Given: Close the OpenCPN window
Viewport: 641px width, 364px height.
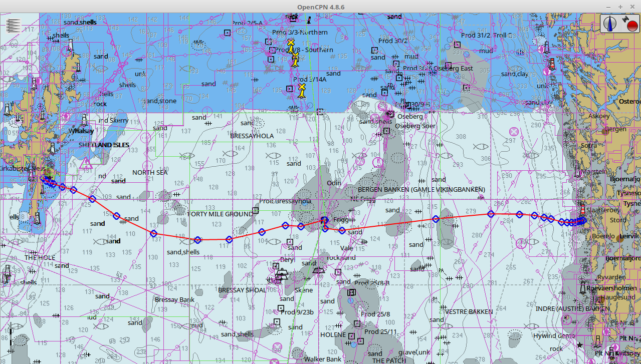Looking at the screenshot, I should [631, 7].
